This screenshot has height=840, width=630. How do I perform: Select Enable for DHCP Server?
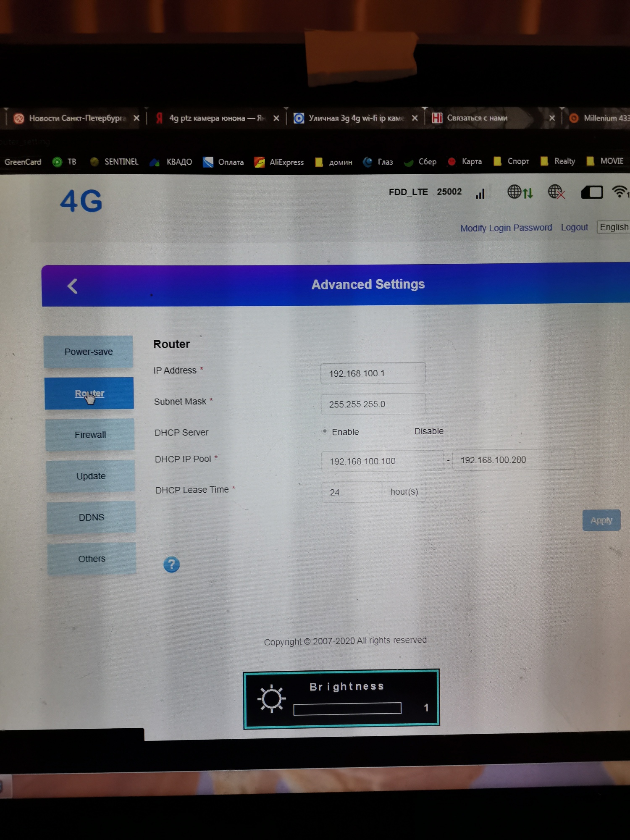[x=325, y=431]
